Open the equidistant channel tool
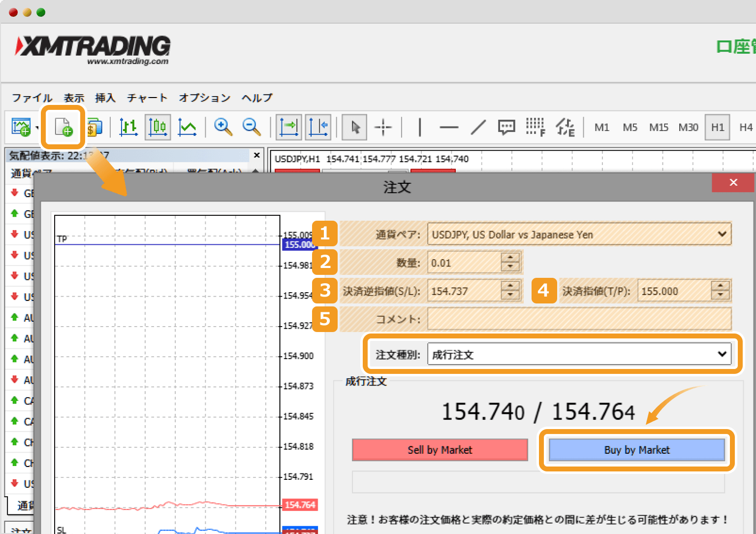The height and width of the screenshot is (534, 756). click(x=565, y=127)
